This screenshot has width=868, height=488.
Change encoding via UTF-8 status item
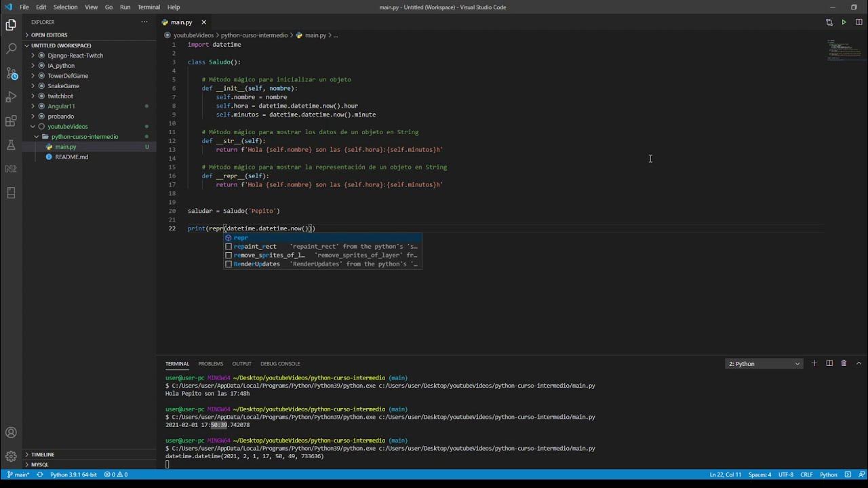(x=786, y=474)
